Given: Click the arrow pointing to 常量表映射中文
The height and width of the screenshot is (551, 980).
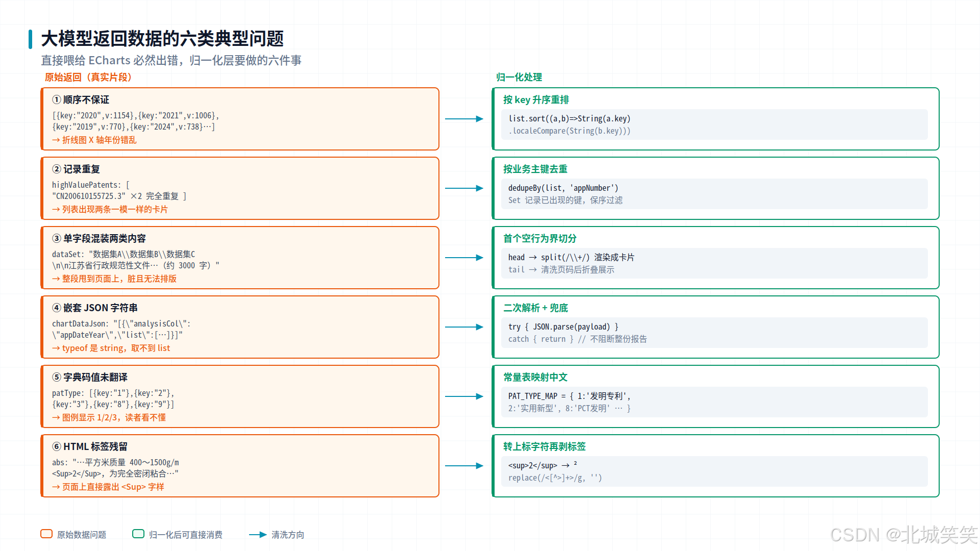Looking at the screenshot, I should [464, 396].
